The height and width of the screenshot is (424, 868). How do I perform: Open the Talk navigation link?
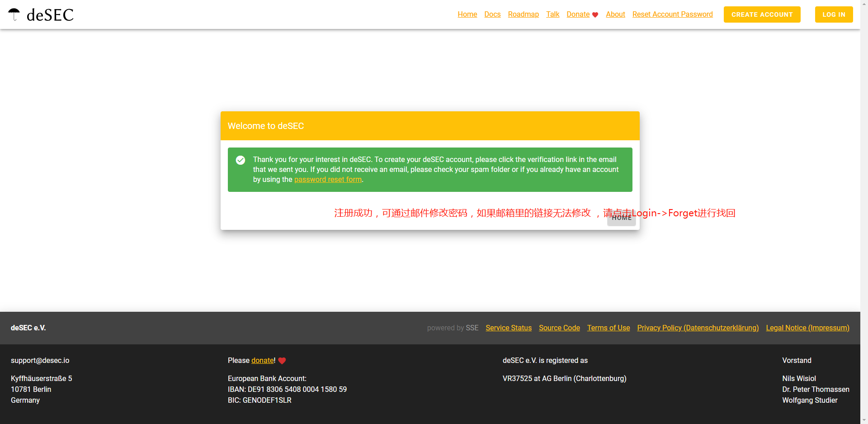tap(552, 14)
